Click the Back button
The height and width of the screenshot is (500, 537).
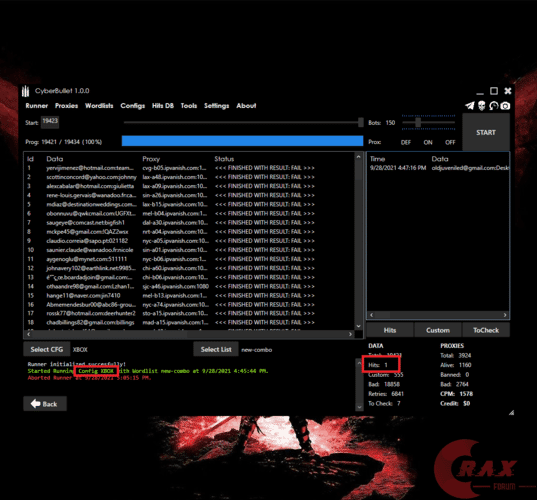click(45, 404)
